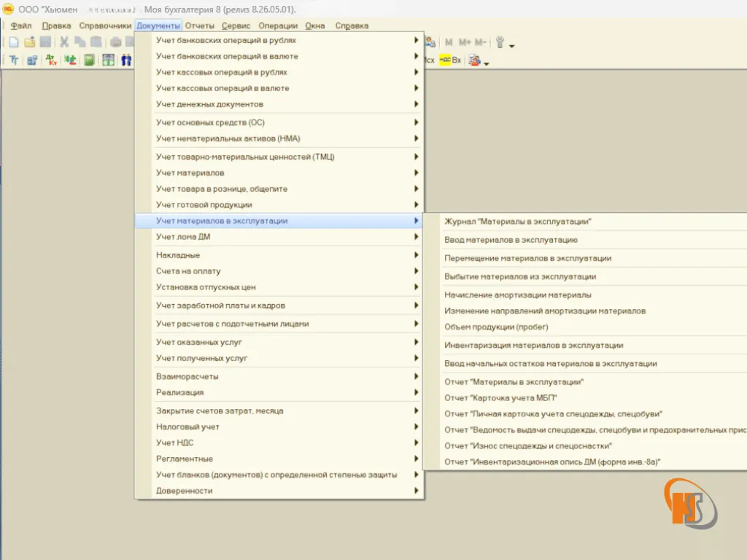Open the Справочники menu
The image size is (747, 560).
click(105, 26)
